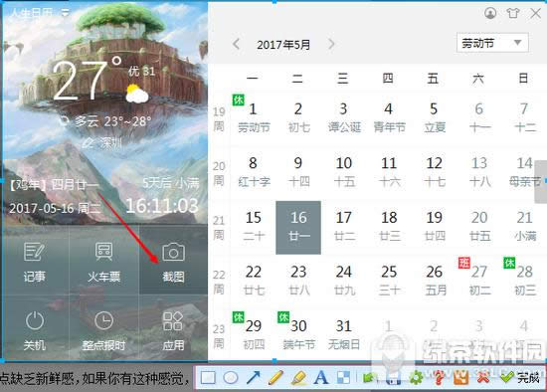Viewport: 547px width, 392px height.
Task: Select the highlighter tool
Action: click(x=298, y=377)
